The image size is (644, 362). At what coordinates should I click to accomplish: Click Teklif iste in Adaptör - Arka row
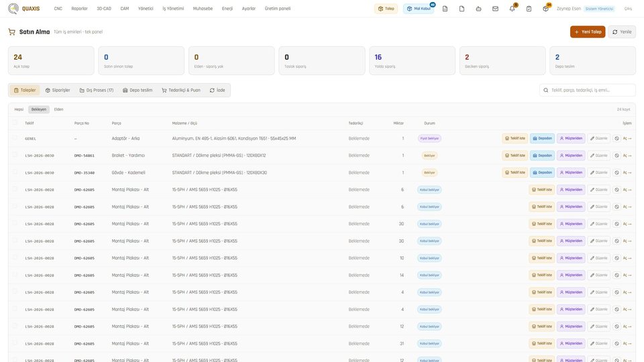coord(515,138)
